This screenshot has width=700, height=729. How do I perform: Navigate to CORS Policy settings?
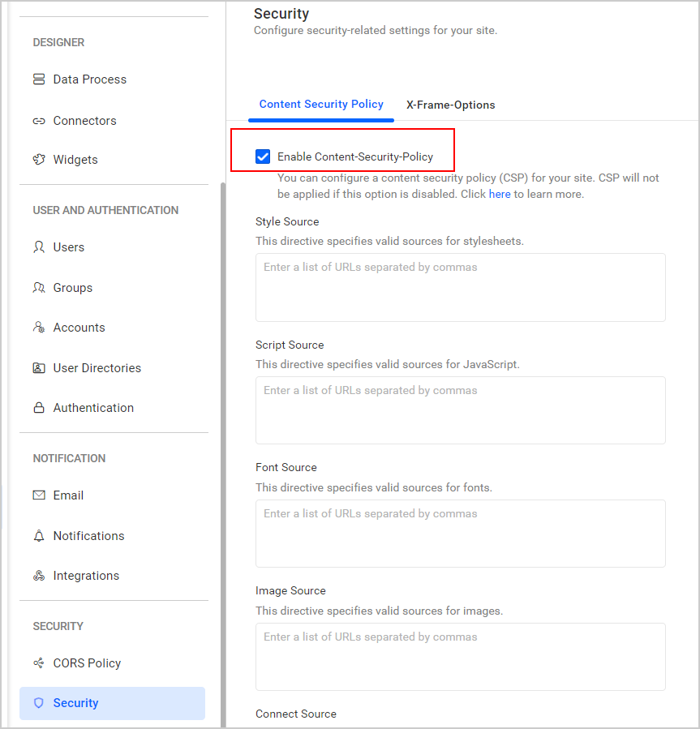click(x=88, y=663)
